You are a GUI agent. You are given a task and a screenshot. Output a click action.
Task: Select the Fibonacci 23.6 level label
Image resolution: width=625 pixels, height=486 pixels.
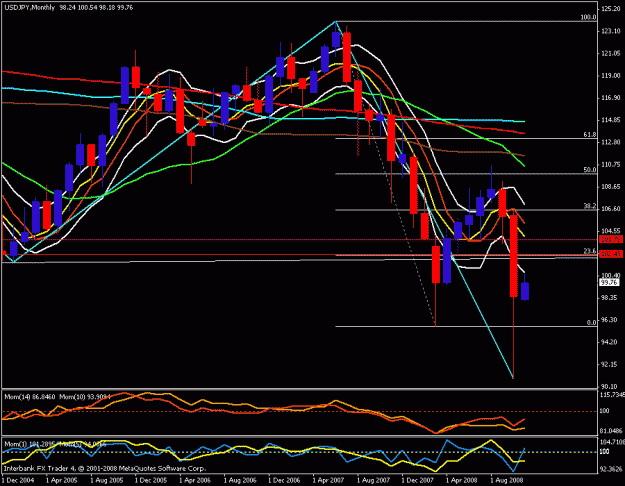(590, 251)
